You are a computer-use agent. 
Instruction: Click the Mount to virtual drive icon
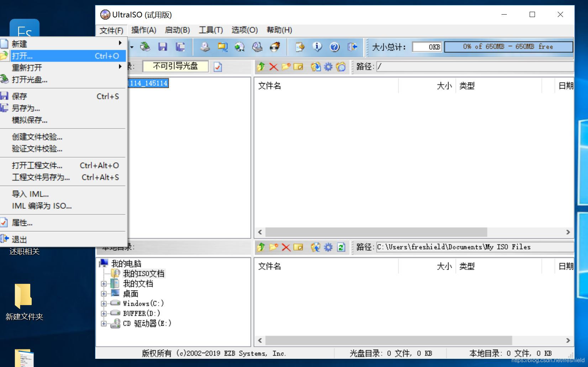pyautogui.click(x=257, y=47)
